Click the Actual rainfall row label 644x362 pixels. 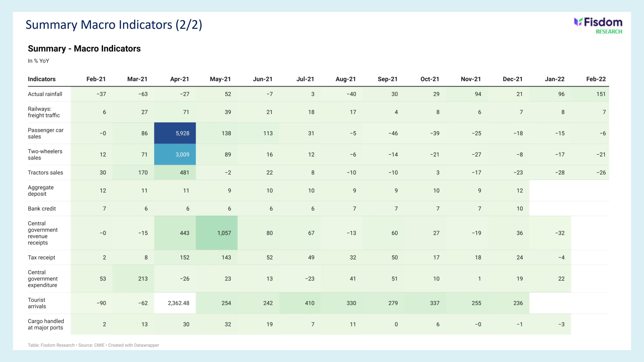[45, 94]
